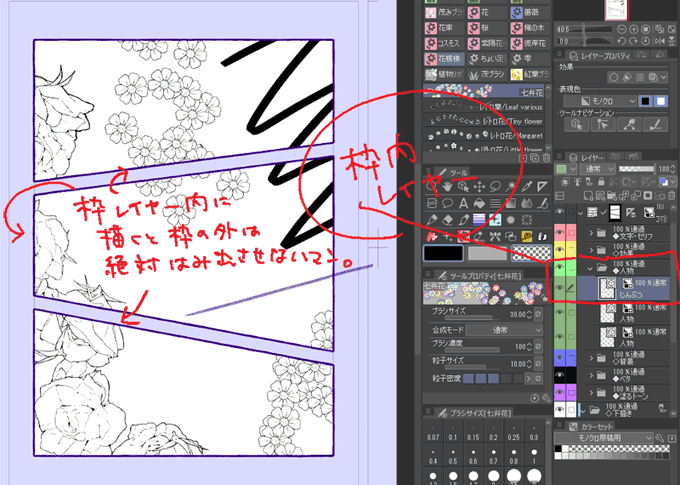This screenshot has height=485, width=680.
Task: Select the Pen tool
Action: (432, 220)
